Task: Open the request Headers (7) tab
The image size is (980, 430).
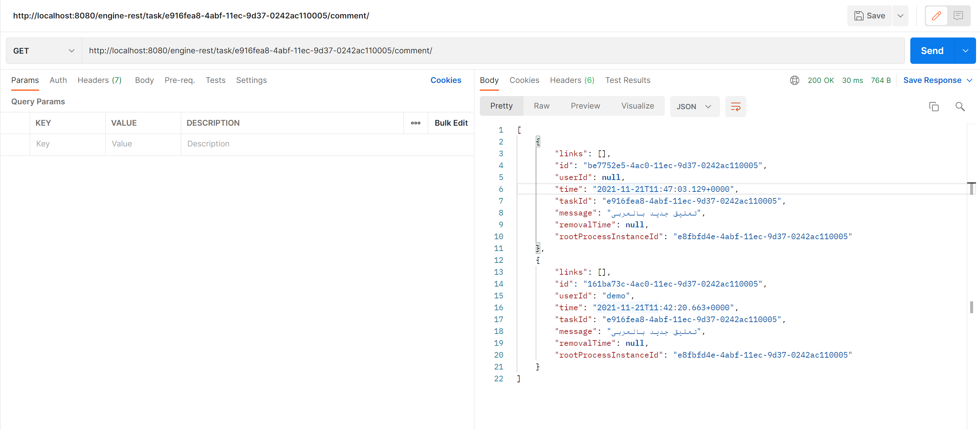Action: (100, 80)
